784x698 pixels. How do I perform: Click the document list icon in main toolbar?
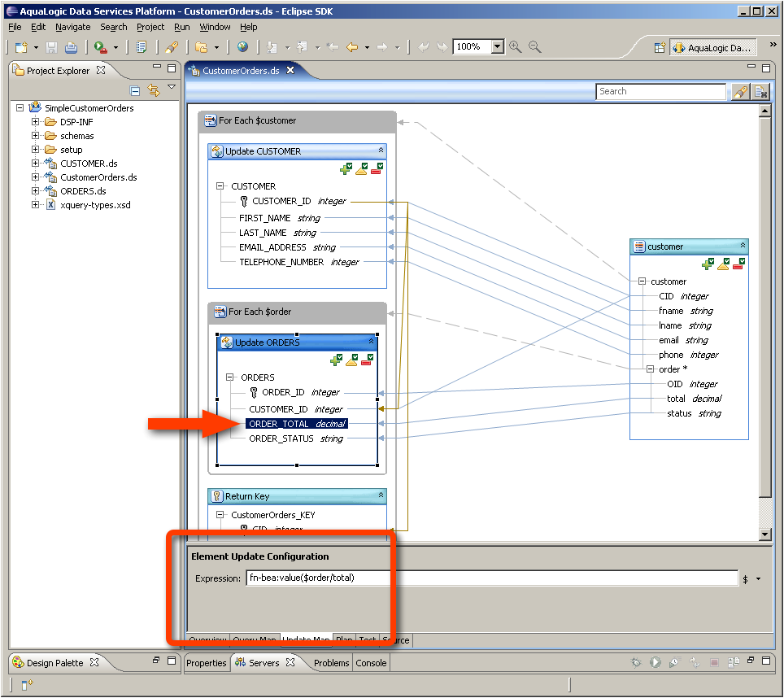pyautogui.click(x=142, y=47)
